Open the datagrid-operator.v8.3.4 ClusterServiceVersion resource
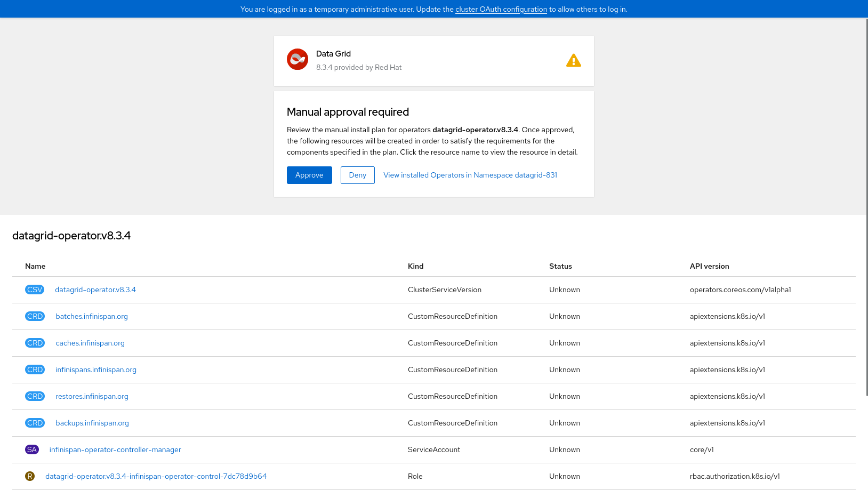The height and width of the screenshot is (490, 868). (x=95, y=290)
